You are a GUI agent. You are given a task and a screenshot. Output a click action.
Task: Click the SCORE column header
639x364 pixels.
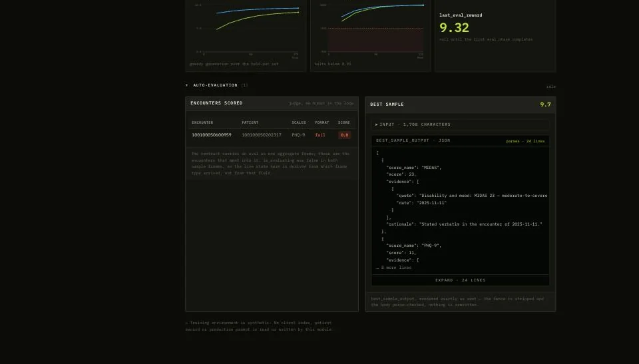tap(343, 122)
